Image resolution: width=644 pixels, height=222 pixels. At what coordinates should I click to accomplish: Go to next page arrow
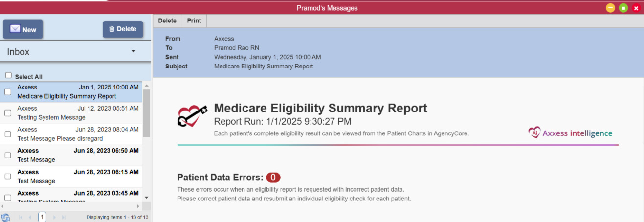click(x=54, y=217)
